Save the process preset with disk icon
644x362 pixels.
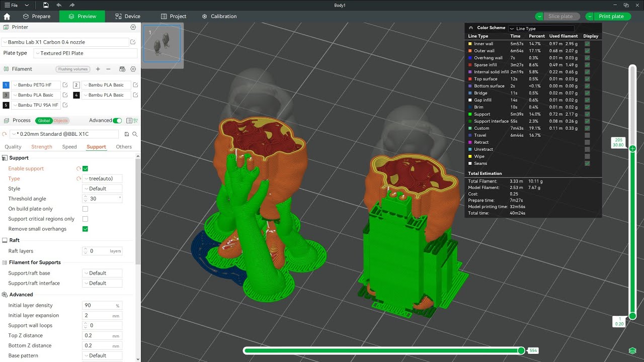click(127, 134)
